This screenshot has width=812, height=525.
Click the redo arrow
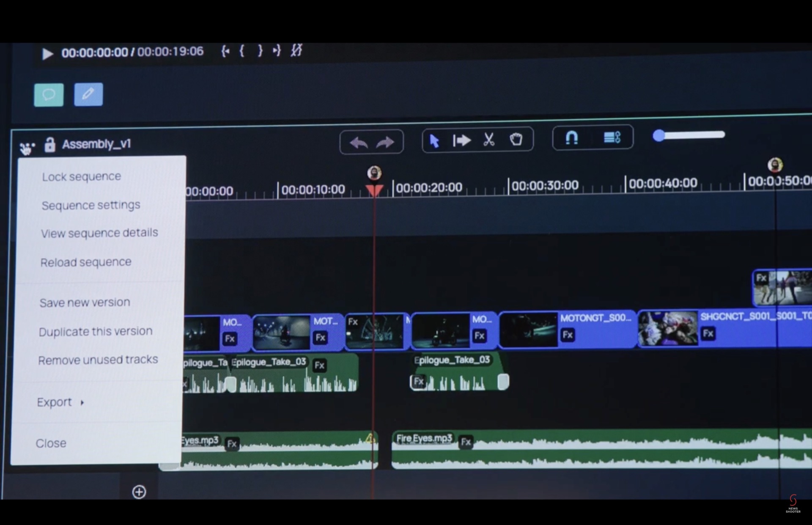(386, 143)
